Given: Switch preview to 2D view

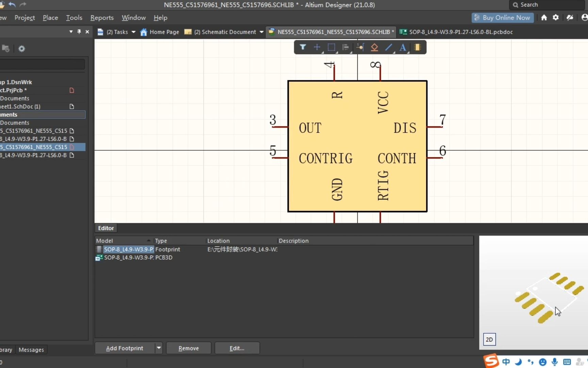Looking at the screenshot, I should 489,339.
